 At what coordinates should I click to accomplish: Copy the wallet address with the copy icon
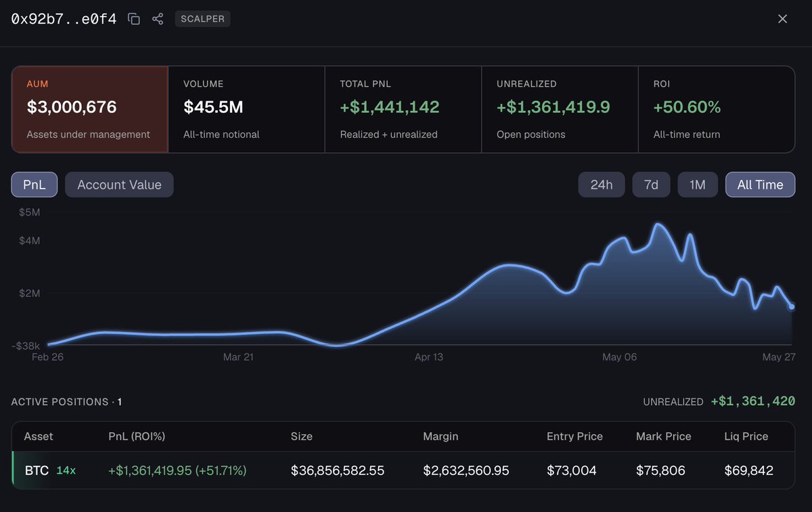[x=134, y=19]
